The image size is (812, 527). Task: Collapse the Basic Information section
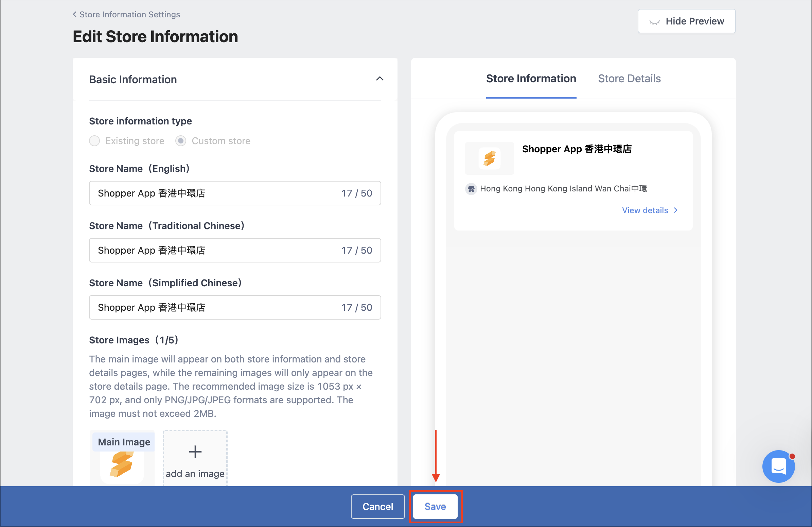click(x=380, y=79)
